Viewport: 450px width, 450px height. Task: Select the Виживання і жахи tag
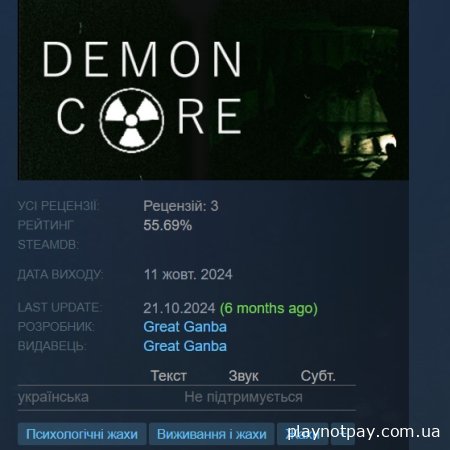212,434
